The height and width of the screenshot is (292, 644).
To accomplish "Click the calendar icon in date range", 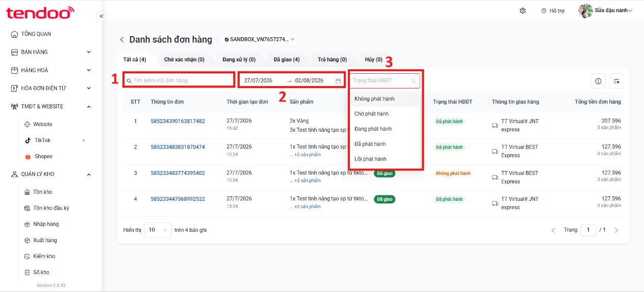I will [x=338, y=81].
